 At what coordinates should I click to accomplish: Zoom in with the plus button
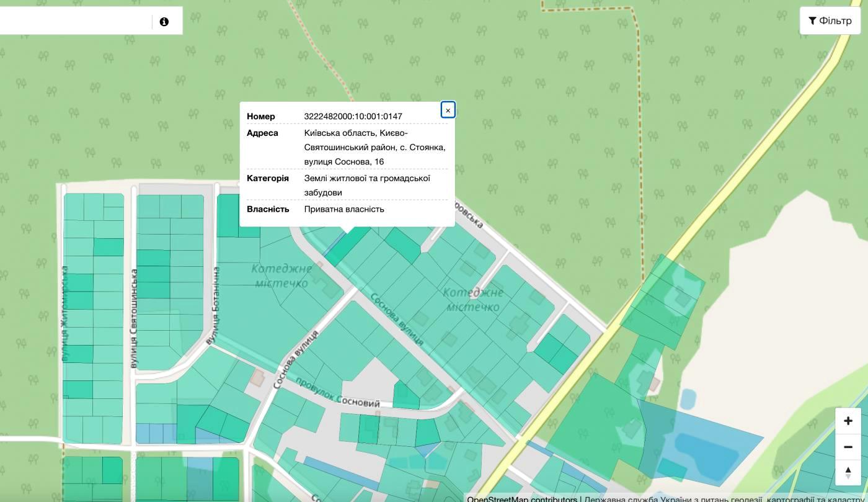pos(848,421)
